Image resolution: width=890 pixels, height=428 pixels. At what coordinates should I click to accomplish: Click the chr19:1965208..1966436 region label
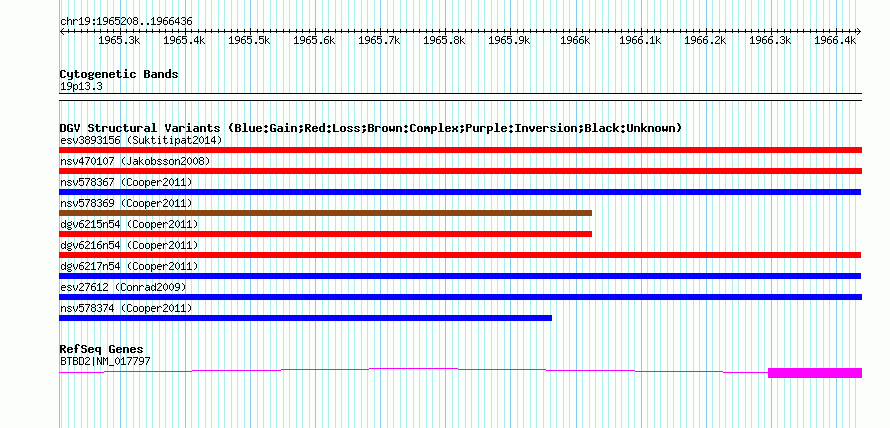click(x=126, y=22)
